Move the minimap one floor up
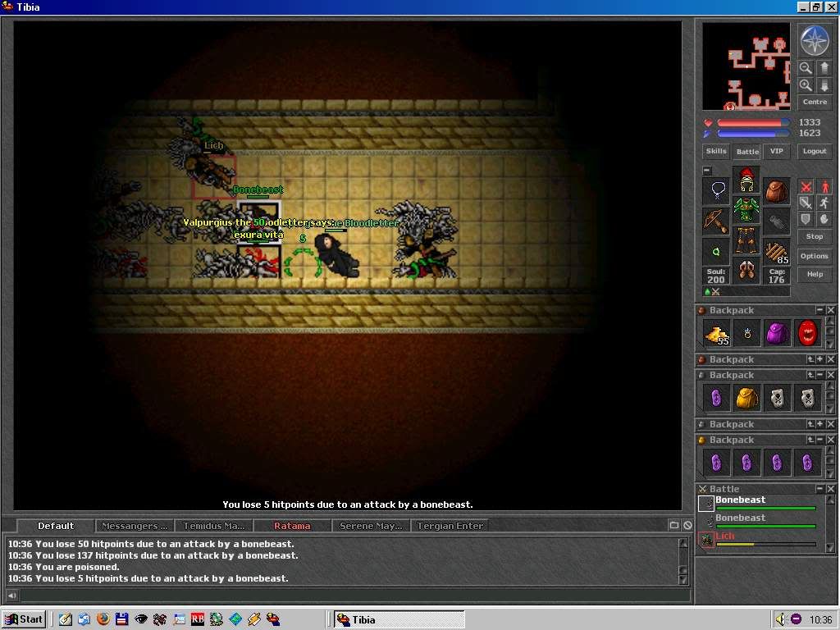Image resolution: width=840 pixels, height=630 pixels. coord(824,67)
